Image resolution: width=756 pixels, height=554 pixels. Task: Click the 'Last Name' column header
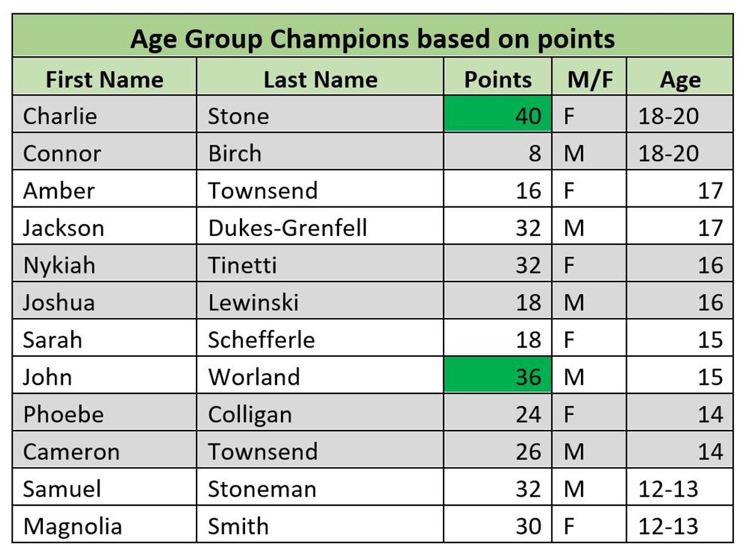320,79
